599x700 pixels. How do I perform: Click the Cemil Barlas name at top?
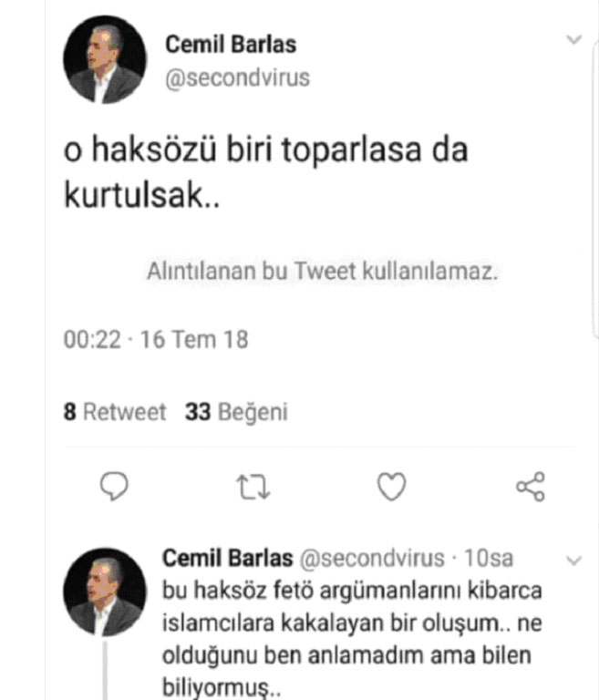pyautogui.click(x=231, y=44)
